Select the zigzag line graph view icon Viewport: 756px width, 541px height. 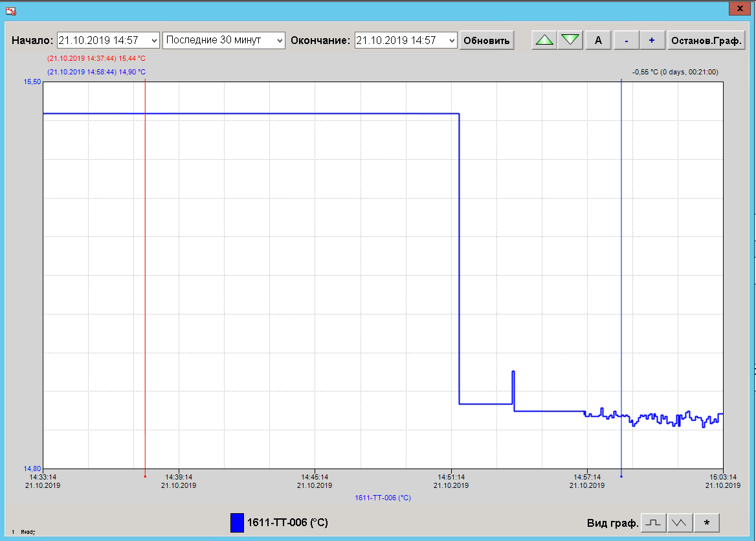[680, 522]
